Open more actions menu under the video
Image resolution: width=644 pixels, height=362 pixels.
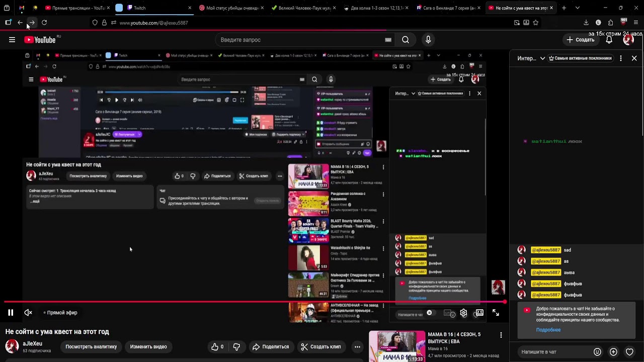[x=357, y=347]
